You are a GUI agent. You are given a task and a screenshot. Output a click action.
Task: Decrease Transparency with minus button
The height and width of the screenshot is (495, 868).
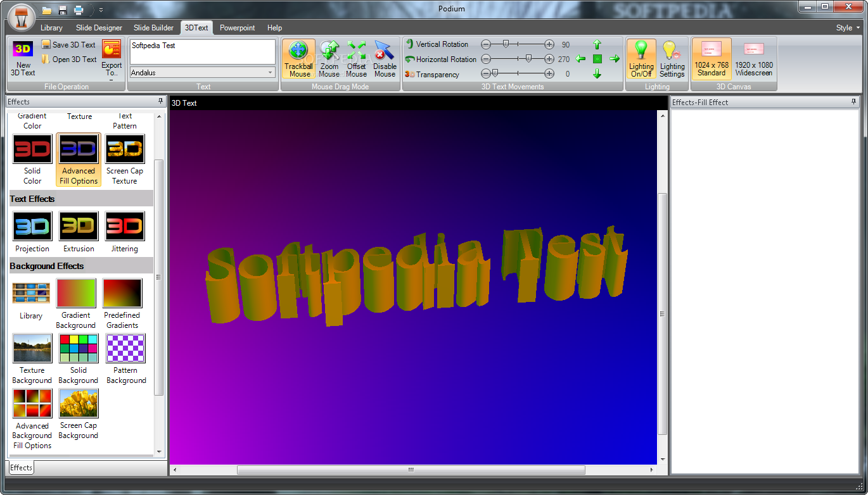(x=486, y=73)
